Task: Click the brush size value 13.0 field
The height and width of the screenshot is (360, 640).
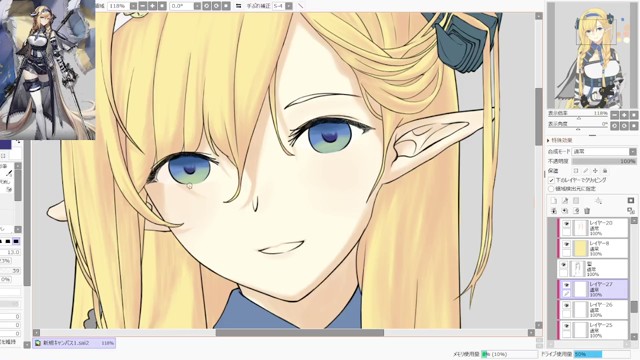Action: [x=11, y=252]
